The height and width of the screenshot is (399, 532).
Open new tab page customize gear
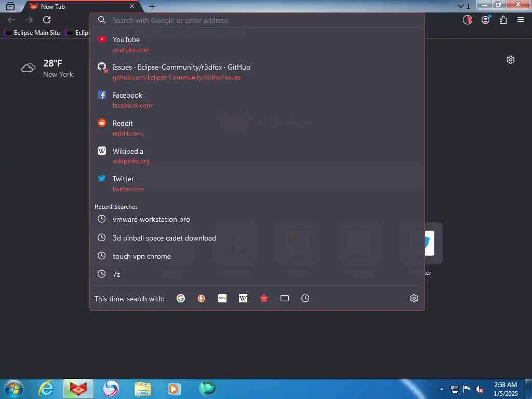511,60
